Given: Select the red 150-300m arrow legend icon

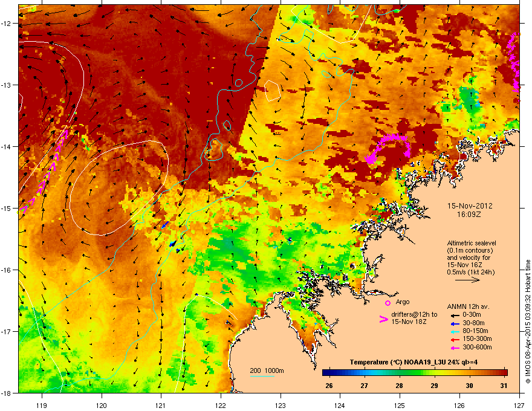Looking at the screenshot, I should (455, 340).
